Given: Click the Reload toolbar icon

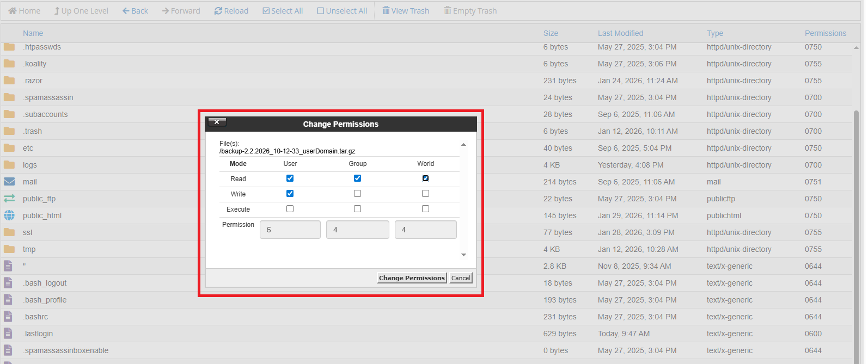Looking at the screenshot, I should point(218,11).
